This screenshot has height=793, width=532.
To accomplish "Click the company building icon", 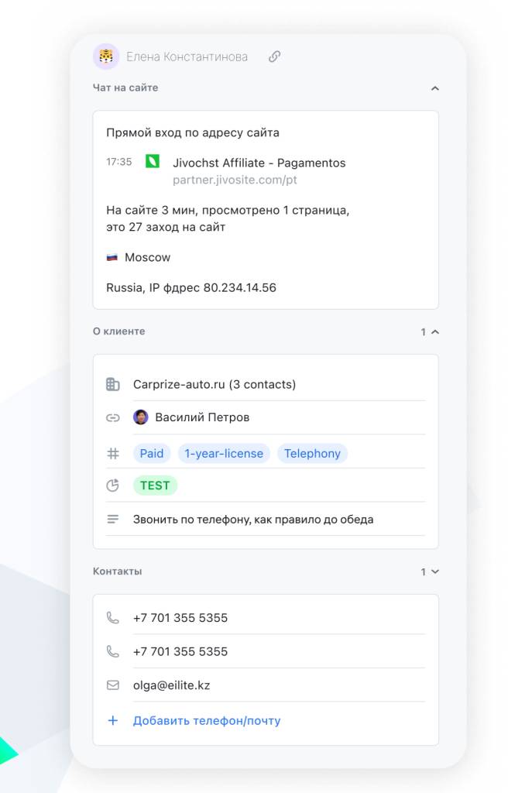I will (113, 384).
